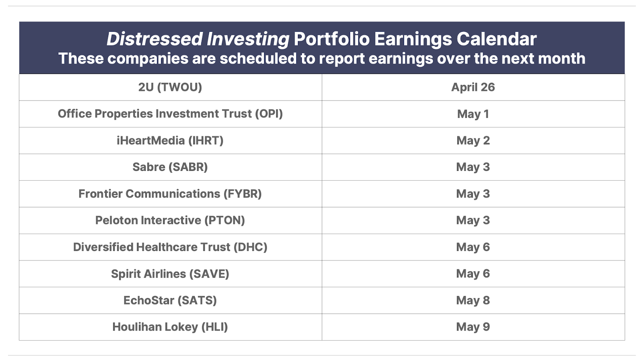Select the May 2 date cell
Image resolution: width=644 pixels, height=362 pixels.
click(x=473, y=140)
